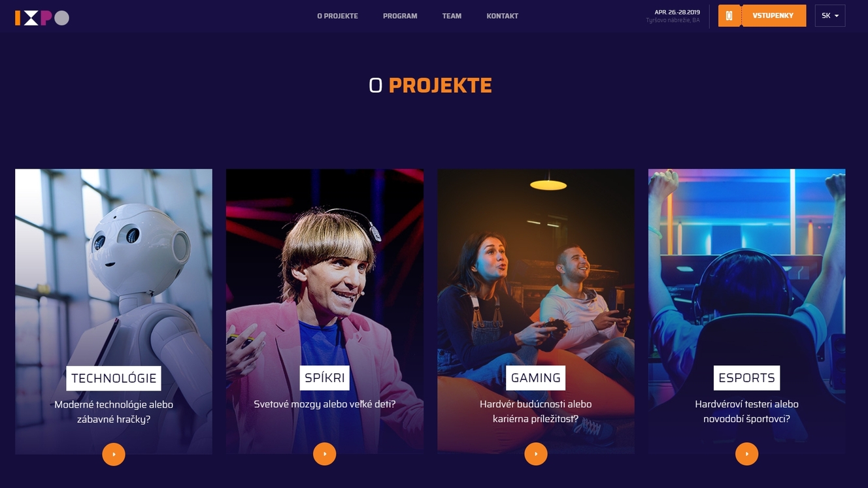The width and height of the screenshot is (868, 488).
Task: Click the orange arrow under Technológie card
Action: click(114, 454)
